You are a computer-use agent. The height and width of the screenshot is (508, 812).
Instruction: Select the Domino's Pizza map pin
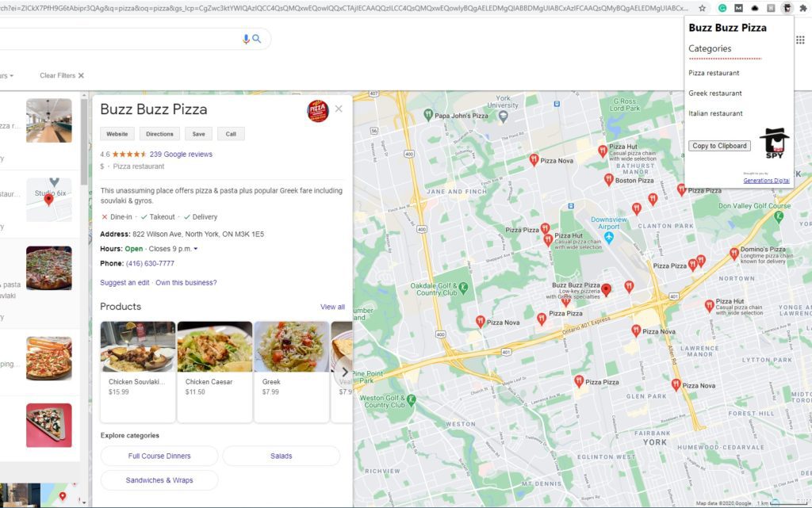[x=733, y=254]
